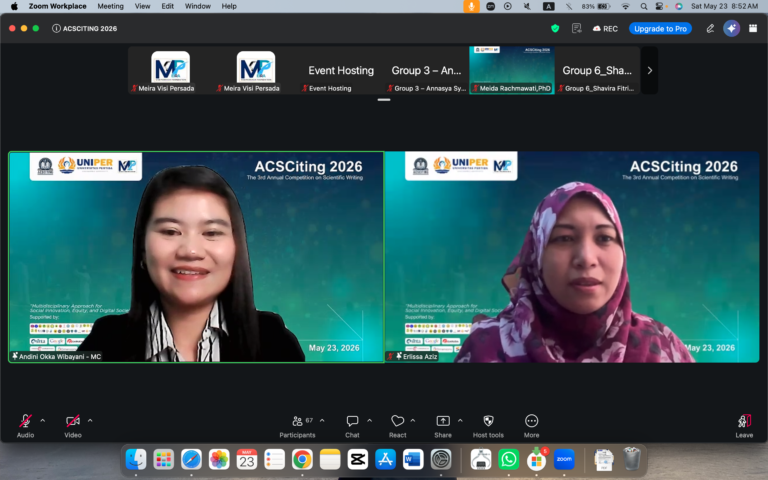
Task: Expand participants options chevron
Action: [x=322, y=420]
